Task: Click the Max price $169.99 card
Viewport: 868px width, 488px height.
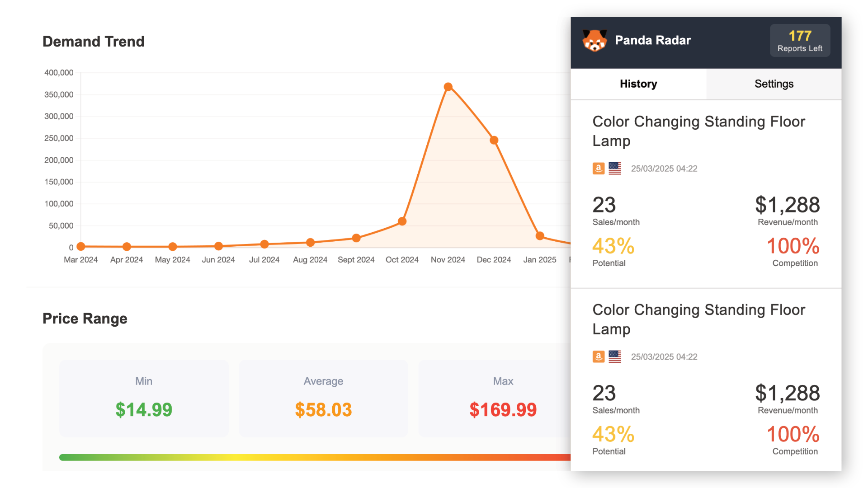Action: point(497,398)
